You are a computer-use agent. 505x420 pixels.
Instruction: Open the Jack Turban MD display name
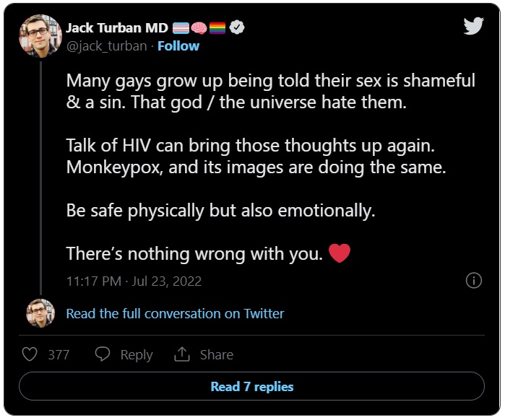pyautogui.click(x=117, y=28)
